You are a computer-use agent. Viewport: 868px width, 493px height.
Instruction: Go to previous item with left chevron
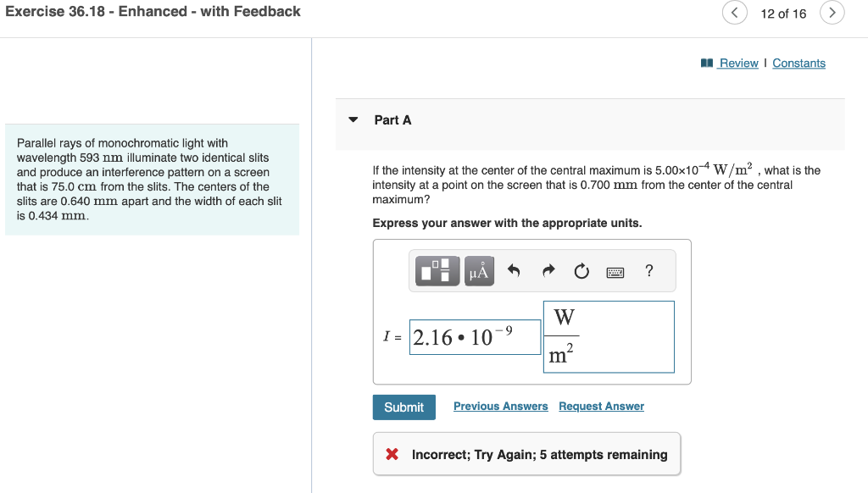pos(734,13)
